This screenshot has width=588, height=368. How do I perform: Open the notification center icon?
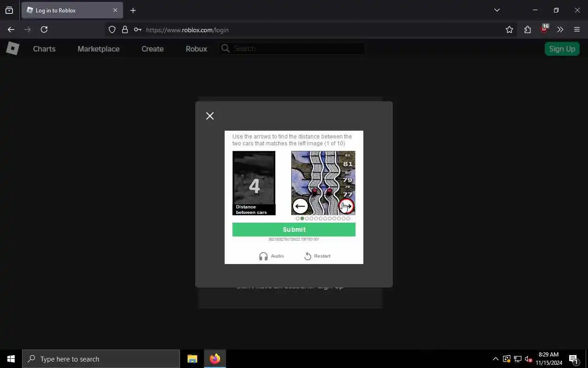click(x=573, y=359)
